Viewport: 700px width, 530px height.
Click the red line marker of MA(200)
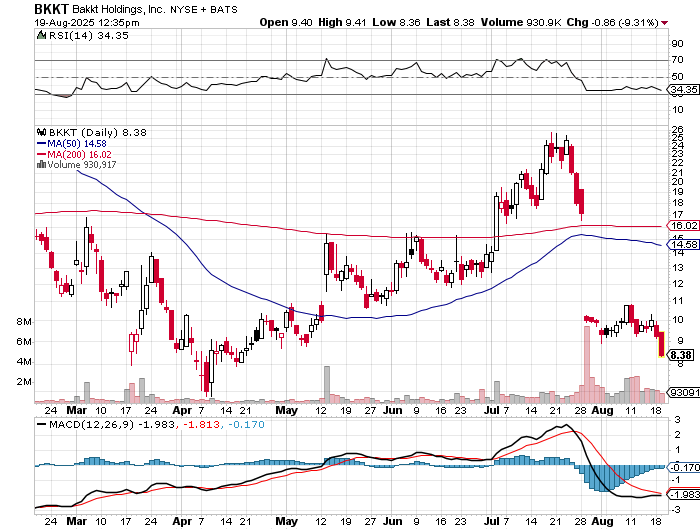click(41, 154)
